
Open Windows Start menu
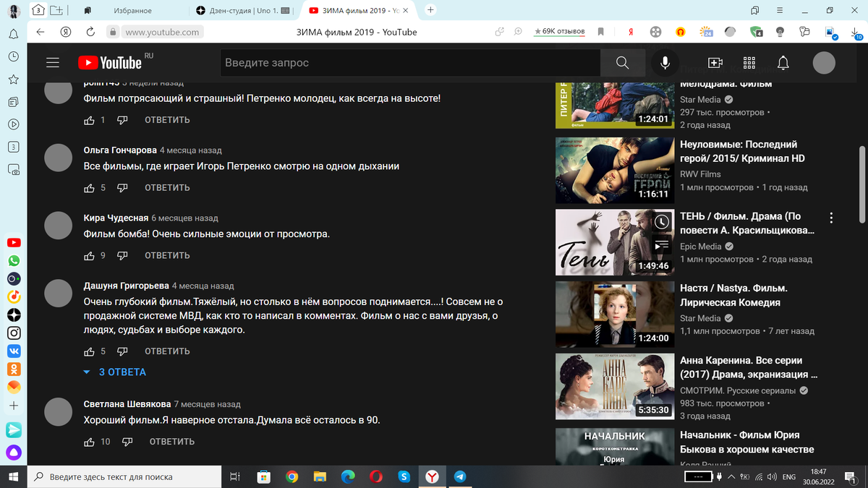13,476
